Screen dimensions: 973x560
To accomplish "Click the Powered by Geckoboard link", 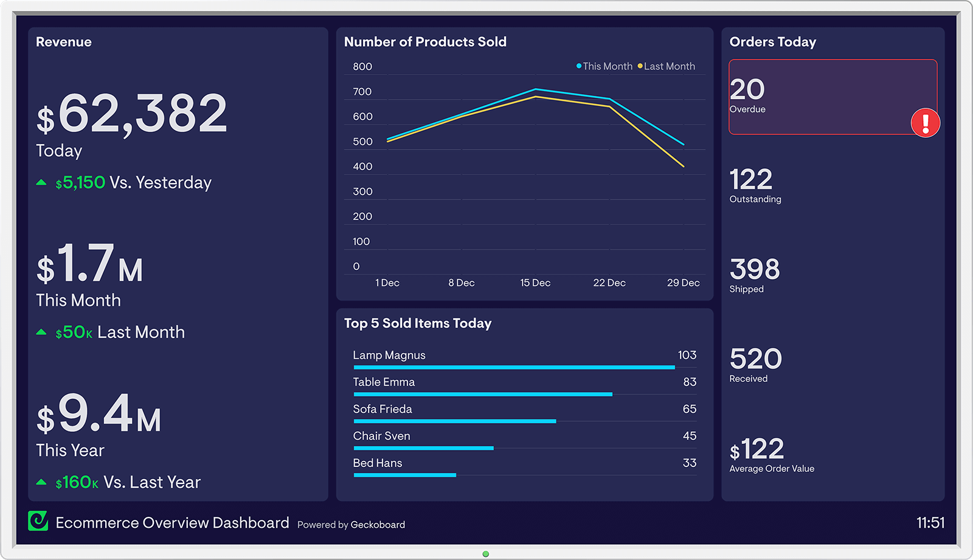I will pyautogui.click(x=350, y=524).
